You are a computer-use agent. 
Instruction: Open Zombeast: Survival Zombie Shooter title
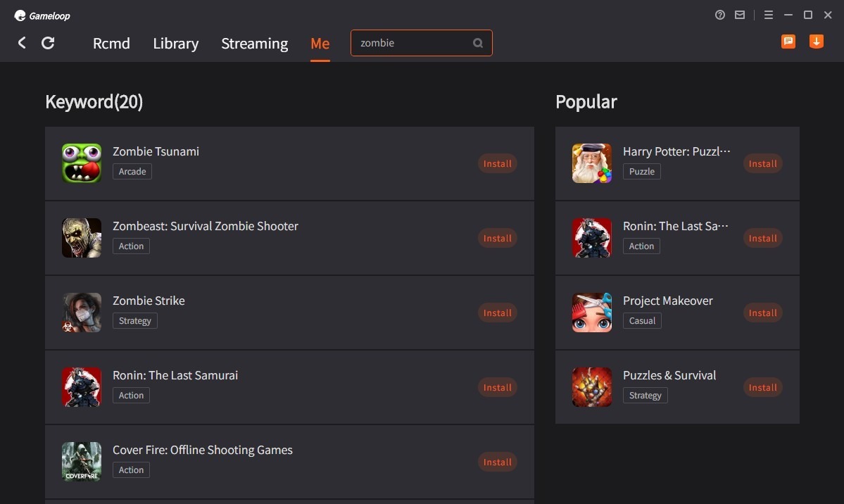click(x=206, y=226)
